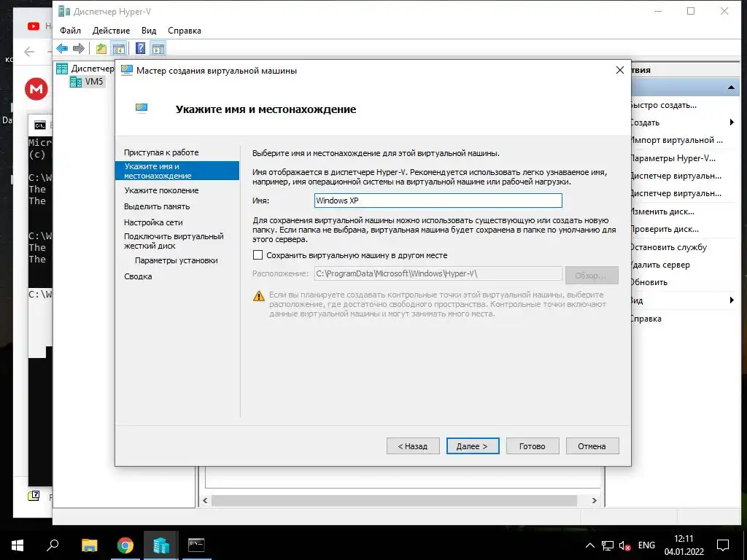Select the Укажите поколение wizard step
The height and width of the screenshot is (560, 747).
click(x=161, y=190)
